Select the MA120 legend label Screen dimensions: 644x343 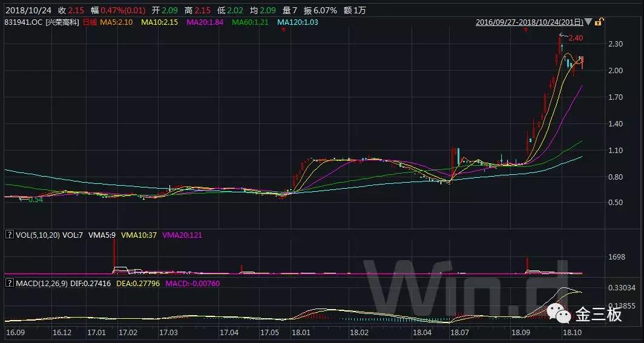click(x=298, y=22)
